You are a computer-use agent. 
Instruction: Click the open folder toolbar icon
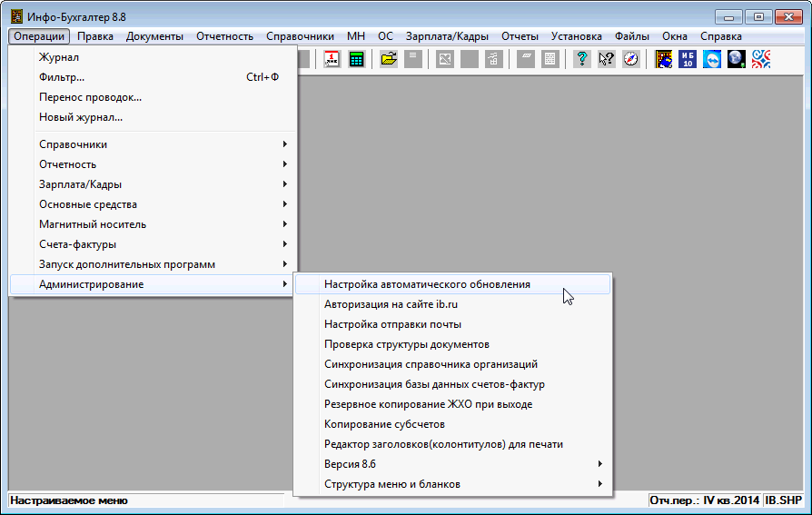coord(389,59)
